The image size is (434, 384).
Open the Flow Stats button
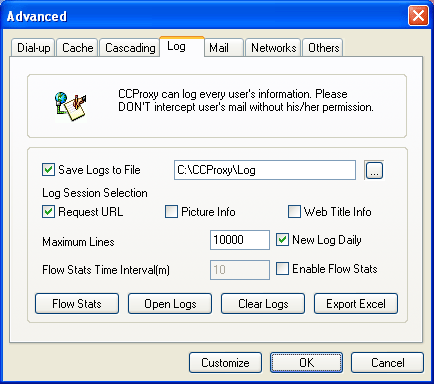click(77, 304)
